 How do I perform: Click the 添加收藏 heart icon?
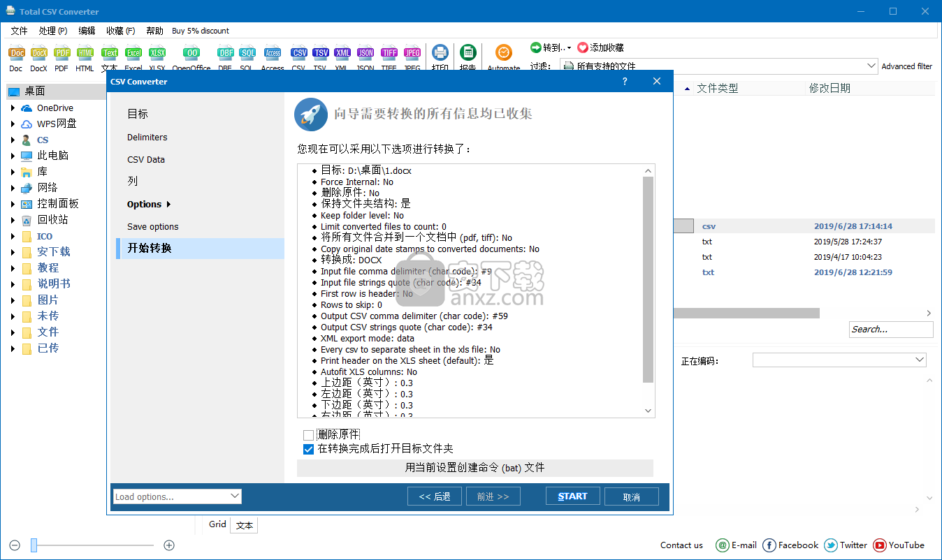[583, 47]
